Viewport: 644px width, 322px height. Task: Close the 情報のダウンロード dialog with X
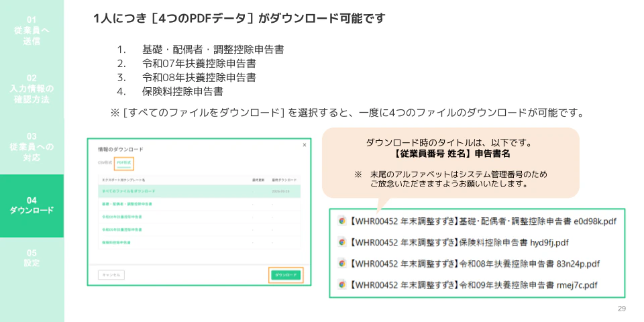pos(305,145)
